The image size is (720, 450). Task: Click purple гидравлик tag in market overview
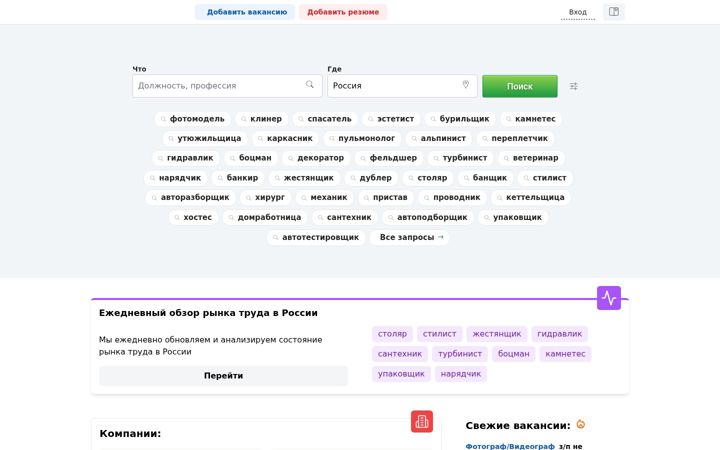pos(559,334)
